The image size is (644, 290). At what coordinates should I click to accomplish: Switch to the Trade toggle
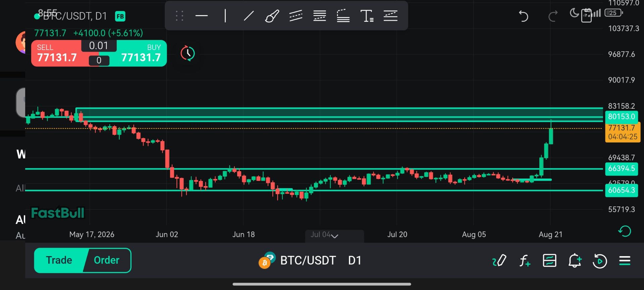tap(59, 260)
